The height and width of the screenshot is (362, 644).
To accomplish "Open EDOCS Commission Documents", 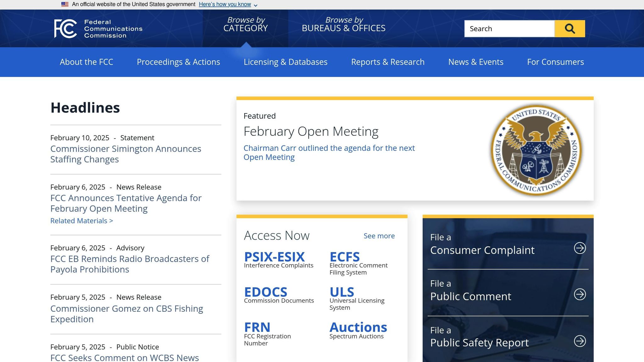I will [x=279, y=295].
